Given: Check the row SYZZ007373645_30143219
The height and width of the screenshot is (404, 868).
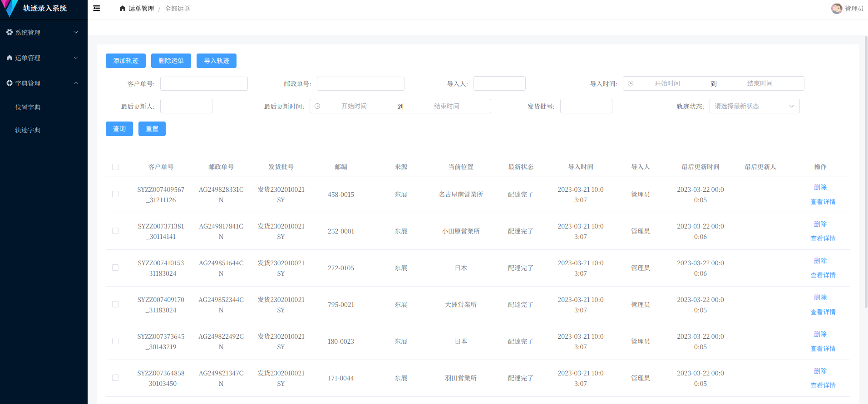Looking at the screenshot, I should click(x=115, y=341).
